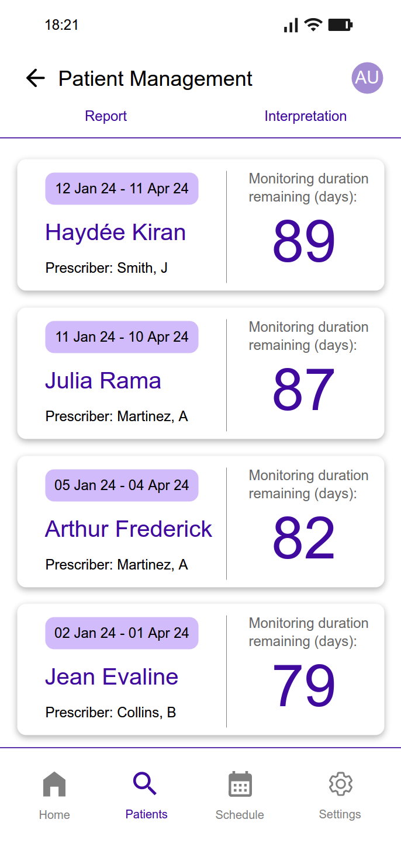This screenshot has height=868, width=401.
Task: Tap the 02 Jan 24 - 01 Apr 24 date badge
Action: click(122, 633)
